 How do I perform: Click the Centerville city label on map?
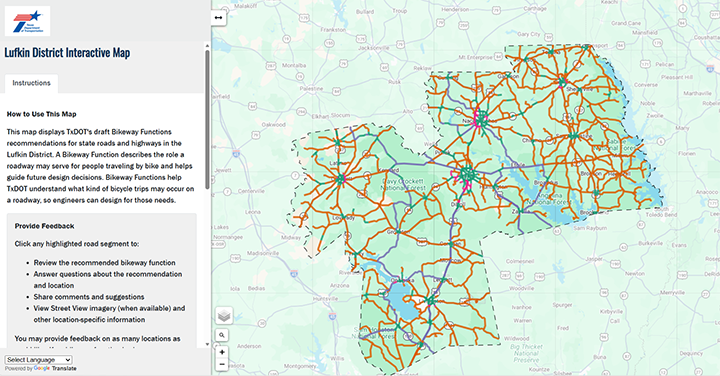tap(251, 191)
